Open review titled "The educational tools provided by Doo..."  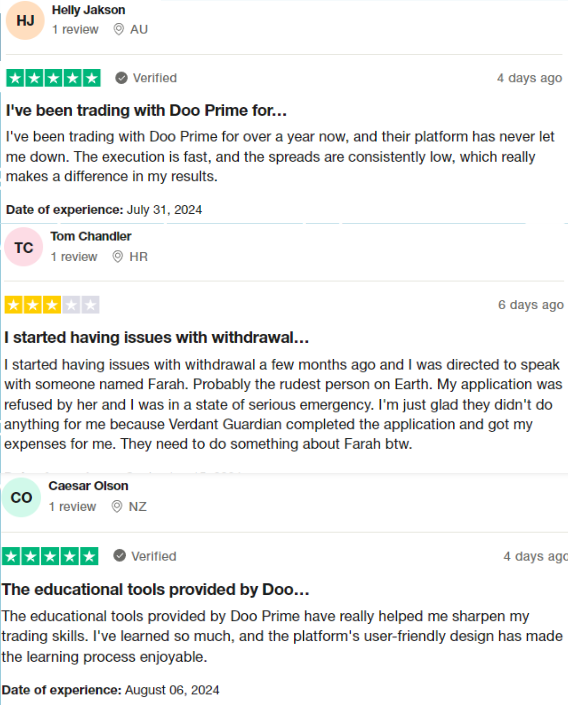click(x=156, y=589)
